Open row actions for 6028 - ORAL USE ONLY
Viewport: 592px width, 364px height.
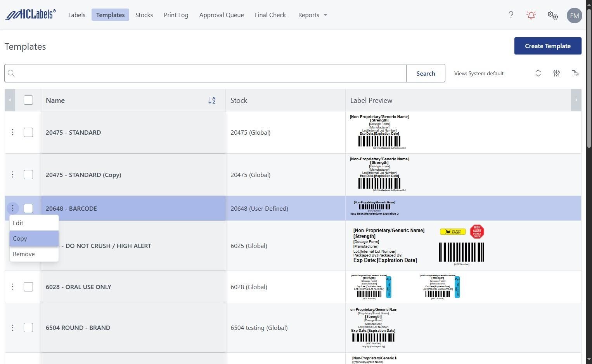(x=12, y=287)
